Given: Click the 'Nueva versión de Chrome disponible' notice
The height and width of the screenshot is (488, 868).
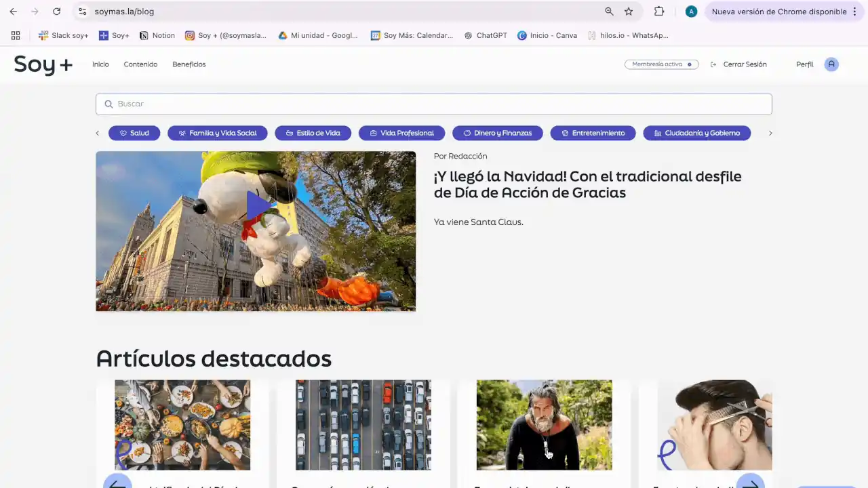Looking at the screenshot, I should 779,12.
